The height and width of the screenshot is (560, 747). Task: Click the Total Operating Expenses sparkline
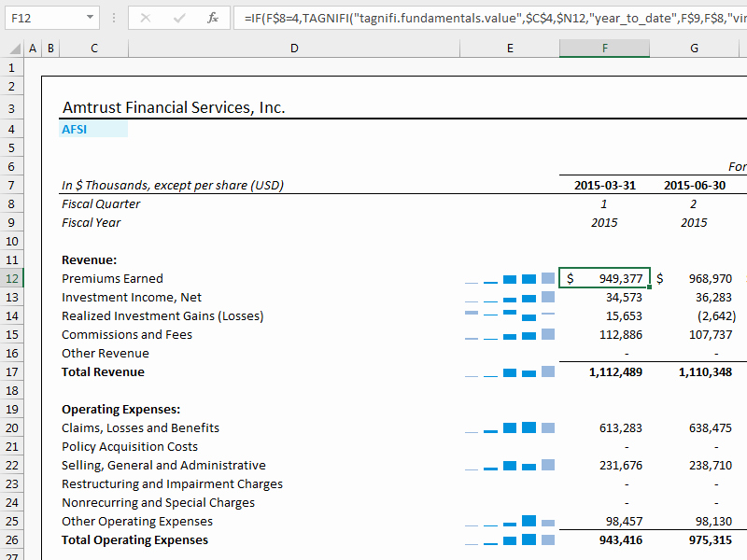pyautogui.click(x=510, y=540)
